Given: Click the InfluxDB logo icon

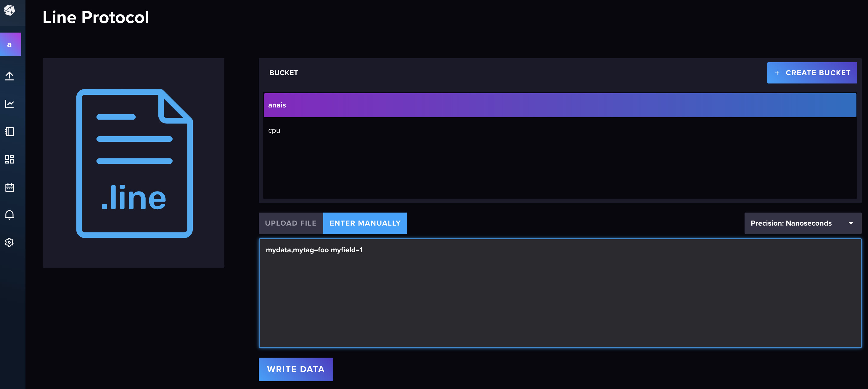Looking at the screenshot, I should (x=9, y=10).
